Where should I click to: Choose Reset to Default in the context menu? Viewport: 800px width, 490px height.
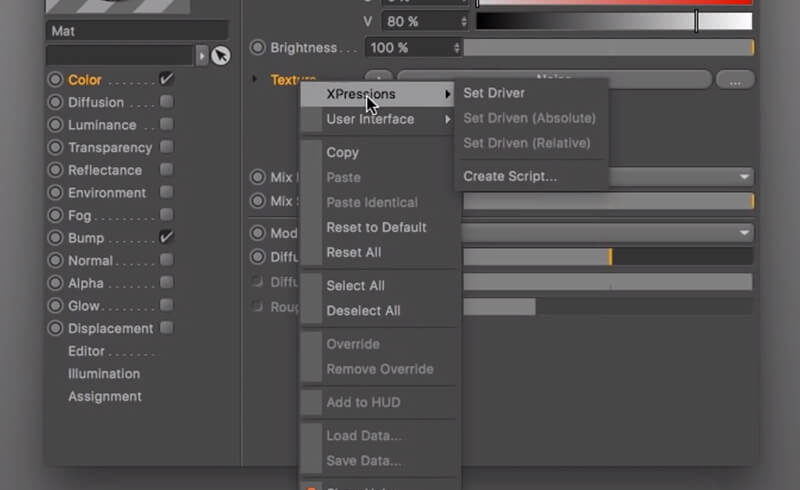[377, 227]
